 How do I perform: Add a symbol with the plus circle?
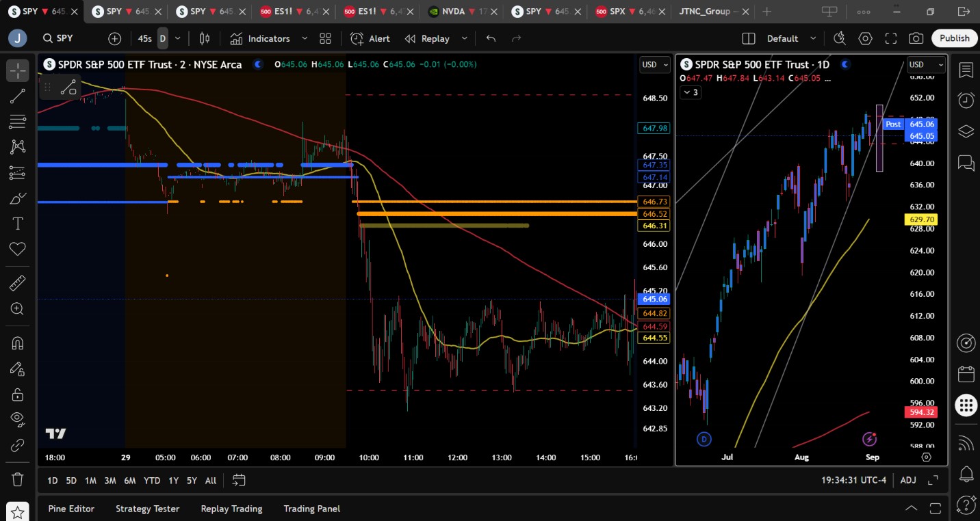114,39
